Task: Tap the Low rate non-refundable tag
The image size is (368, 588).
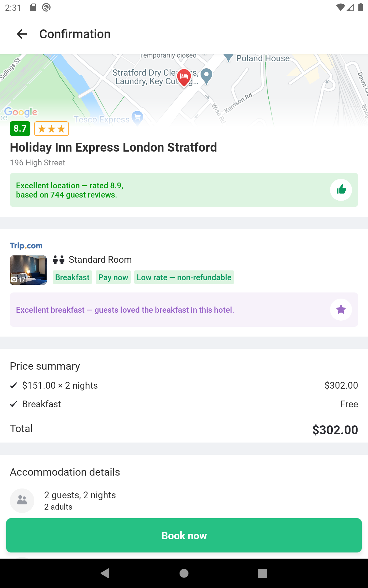Action: tap(184, 277)
